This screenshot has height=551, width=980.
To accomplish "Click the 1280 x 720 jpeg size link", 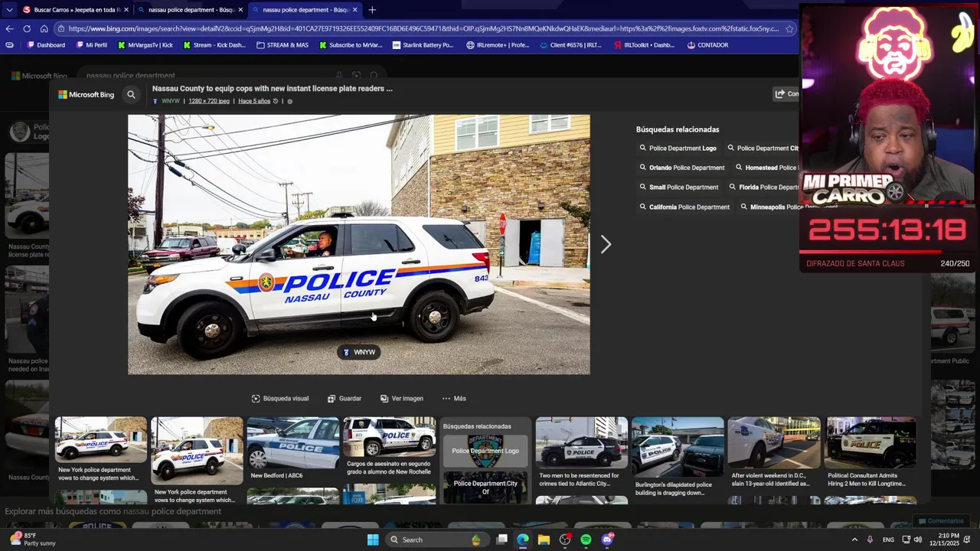I will pos(209,101).
